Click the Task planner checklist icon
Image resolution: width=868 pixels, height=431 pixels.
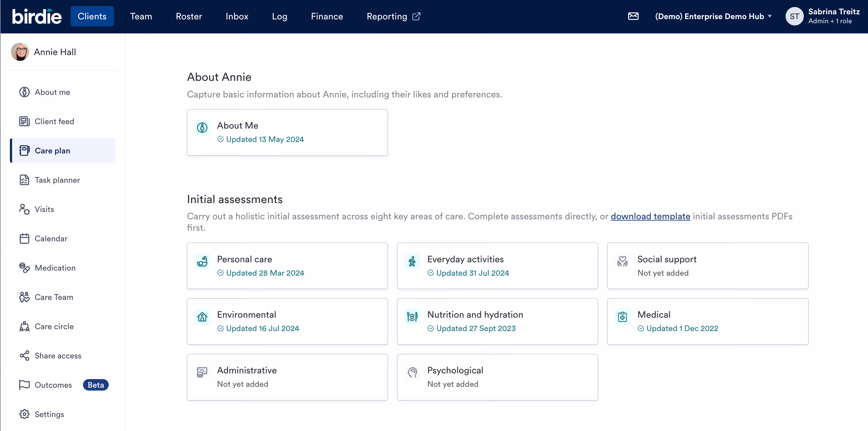pos(24,180)
